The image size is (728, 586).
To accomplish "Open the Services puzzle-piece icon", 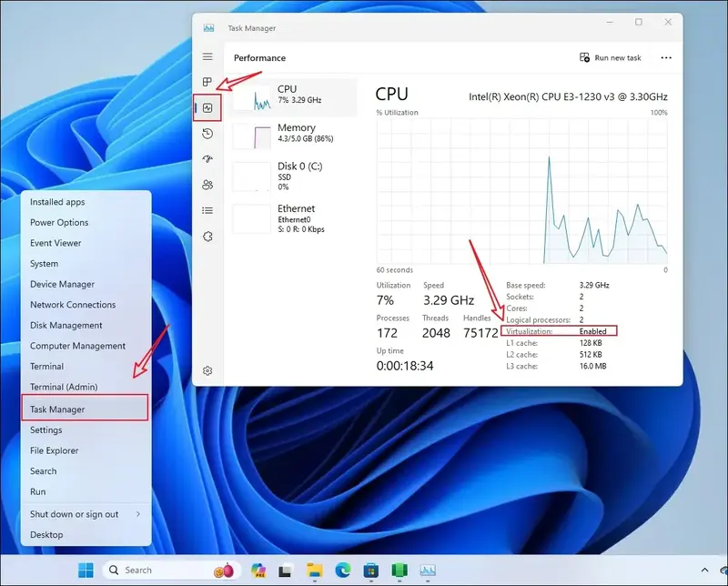I will [x=207, y=236].
